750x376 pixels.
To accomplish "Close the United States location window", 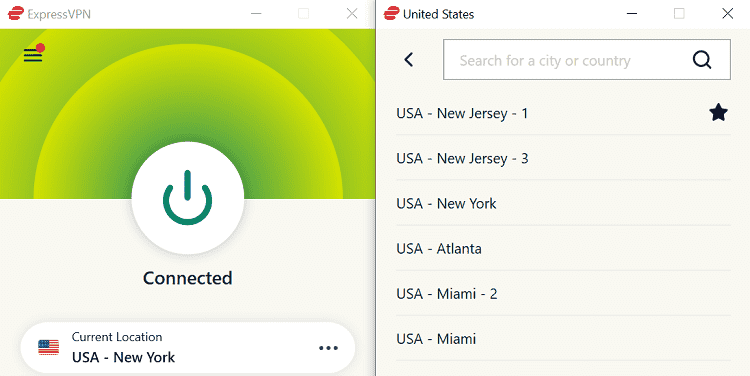I will (x=728, y=13).
